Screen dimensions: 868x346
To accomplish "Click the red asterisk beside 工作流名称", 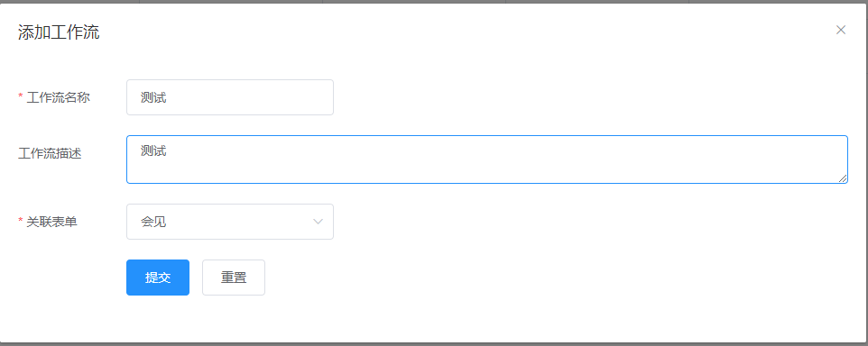I will 21,98.
